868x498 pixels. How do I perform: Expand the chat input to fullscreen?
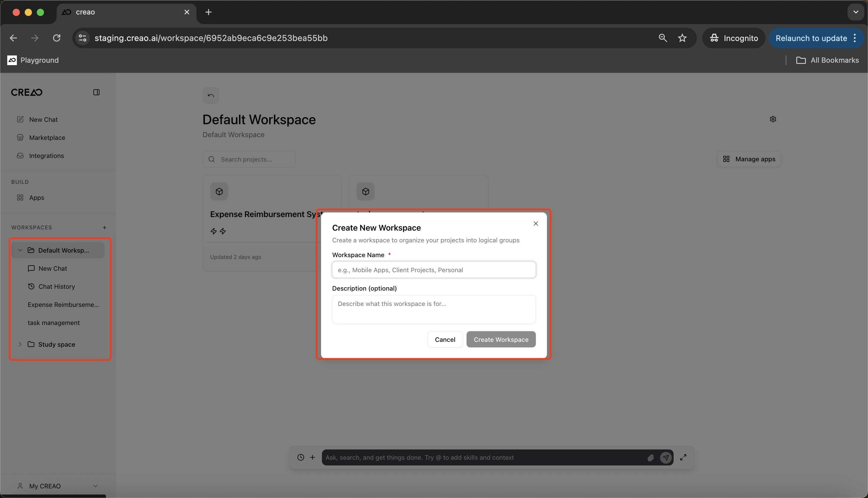click(x=683, y=457)
